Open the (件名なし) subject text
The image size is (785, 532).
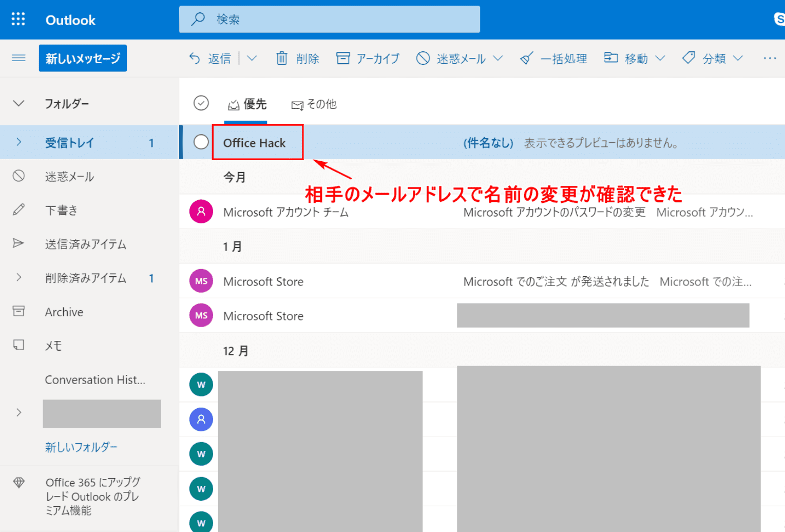pyautogui.click(x=488, y=143)
